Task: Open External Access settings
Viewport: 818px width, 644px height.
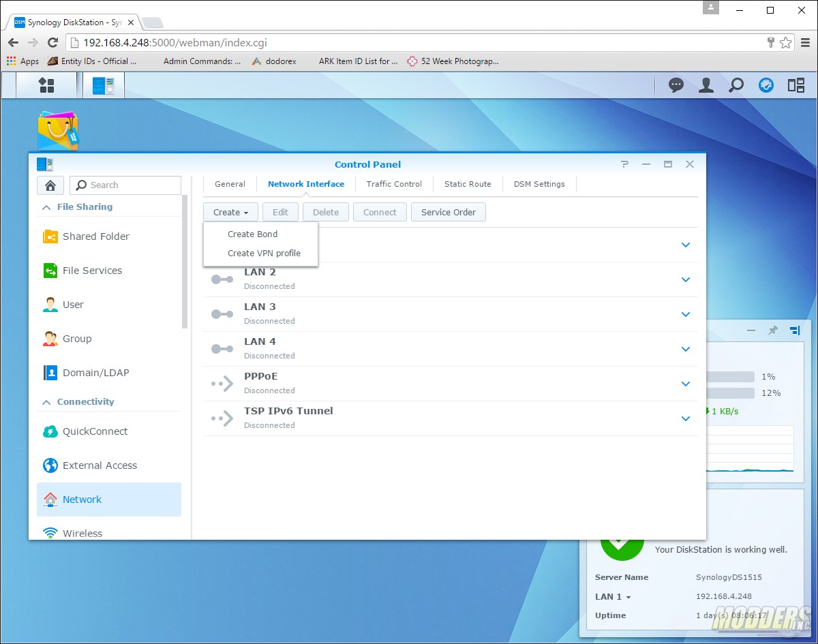Action: [x=109, y=465]
